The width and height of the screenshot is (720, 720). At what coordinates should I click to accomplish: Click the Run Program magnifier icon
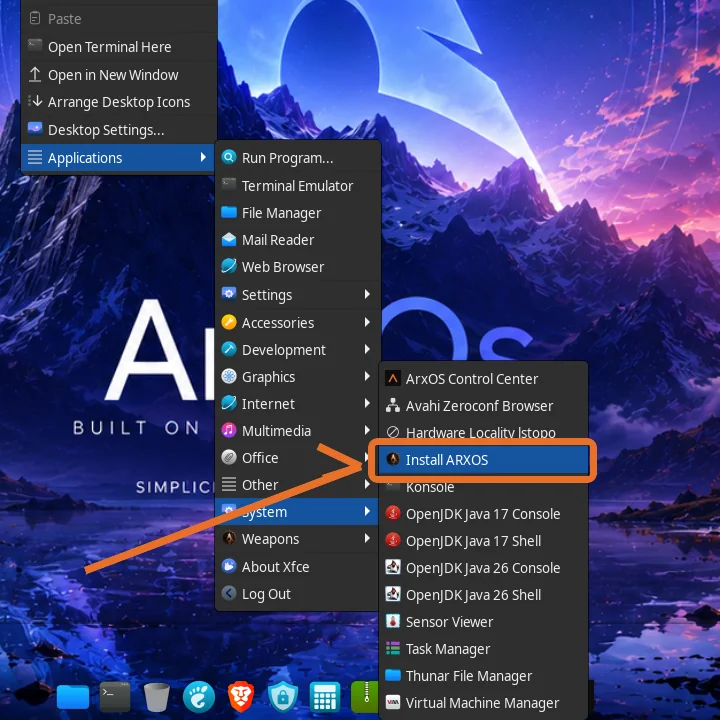point(229,158)
